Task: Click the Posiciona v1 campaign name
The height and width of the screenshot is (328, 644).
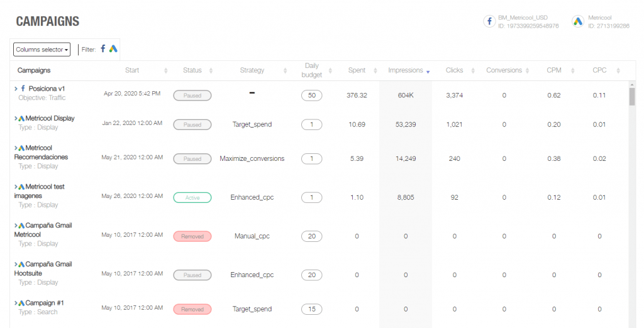Action: [47, 88]
